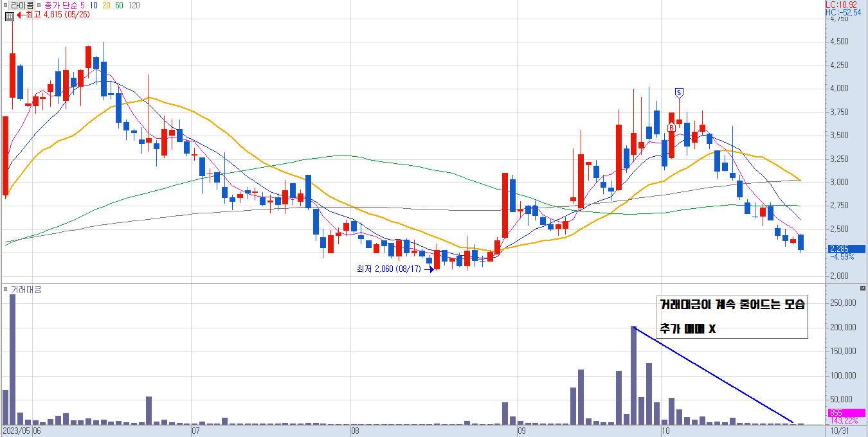Click the 143.22% volume ratio text
The width and height of the screenshot is (868, 437).
[845, 420]
